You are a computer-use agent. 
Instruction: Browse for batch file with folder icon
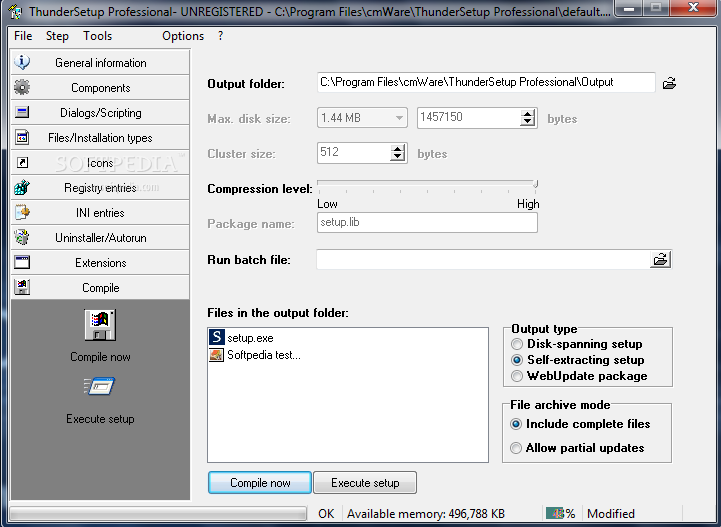(660, 259)
